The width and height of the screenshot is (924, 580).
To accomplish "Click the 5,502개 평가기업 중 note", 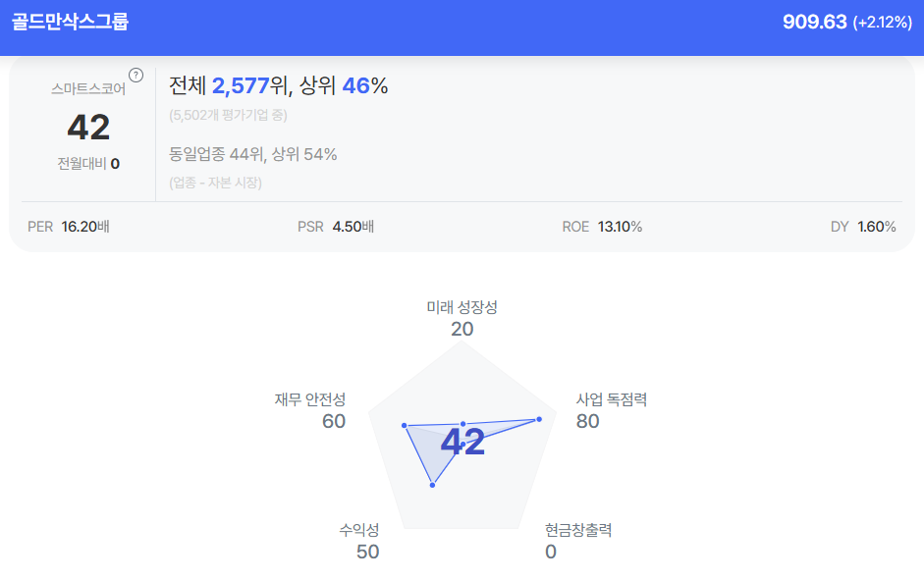I will [x=228, y=115].
